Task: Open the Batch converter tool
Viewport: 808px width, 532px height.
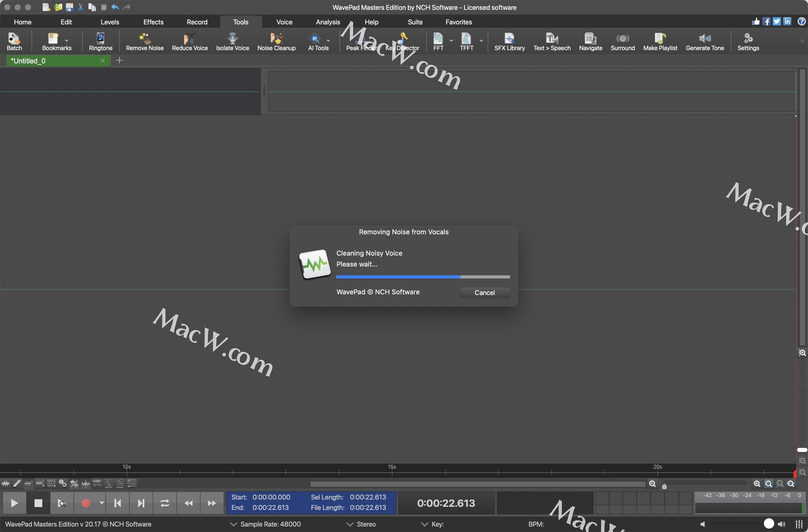Action: 14,42
